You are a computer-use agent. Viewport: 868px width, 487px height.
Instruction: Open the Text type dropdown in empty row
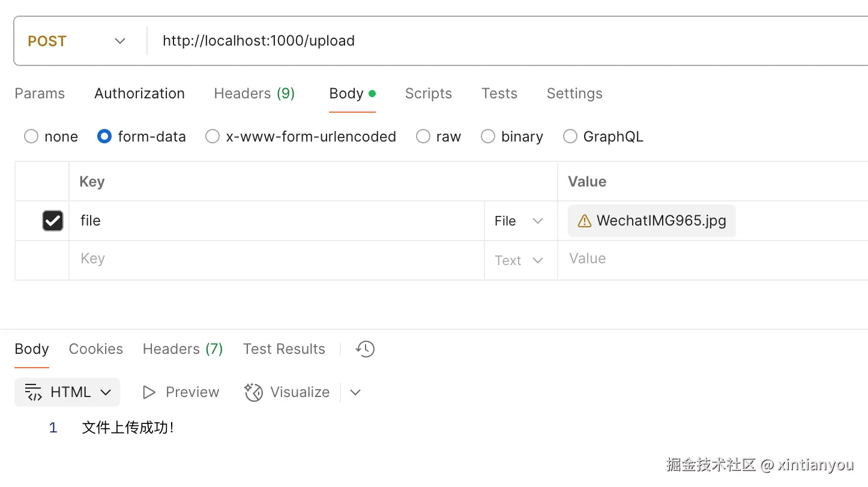[519, 260]
